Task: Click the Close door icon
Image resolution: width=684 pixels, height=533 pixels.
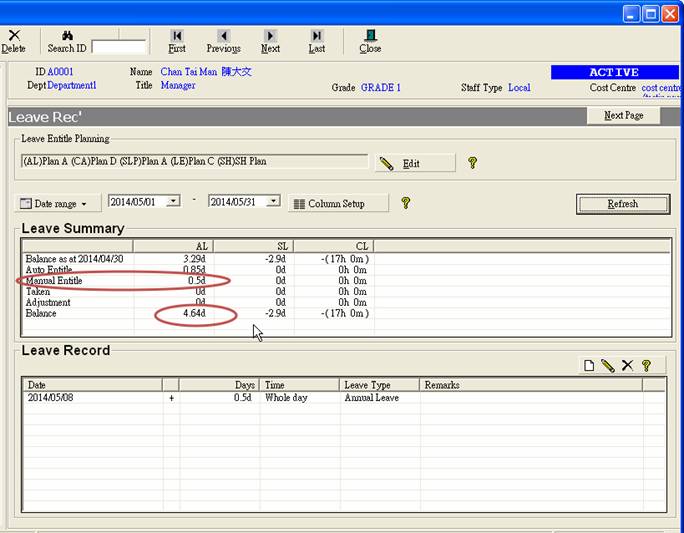Action: pos(370,35)
